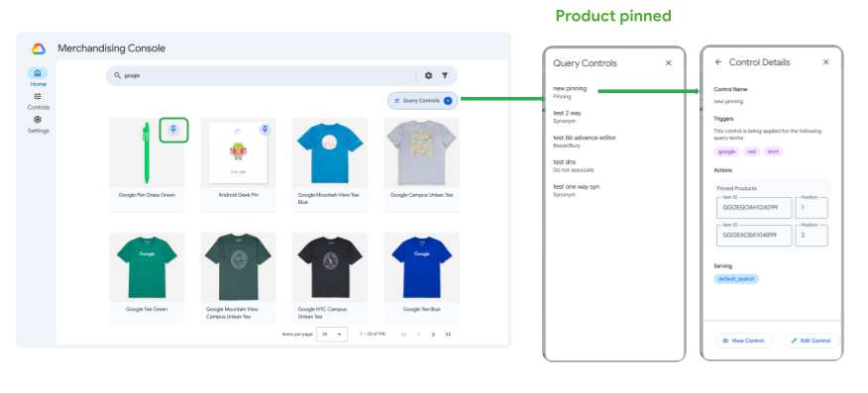Toggle pin on Android Geek Pin

pyautogui.click(x=265, y=130)
